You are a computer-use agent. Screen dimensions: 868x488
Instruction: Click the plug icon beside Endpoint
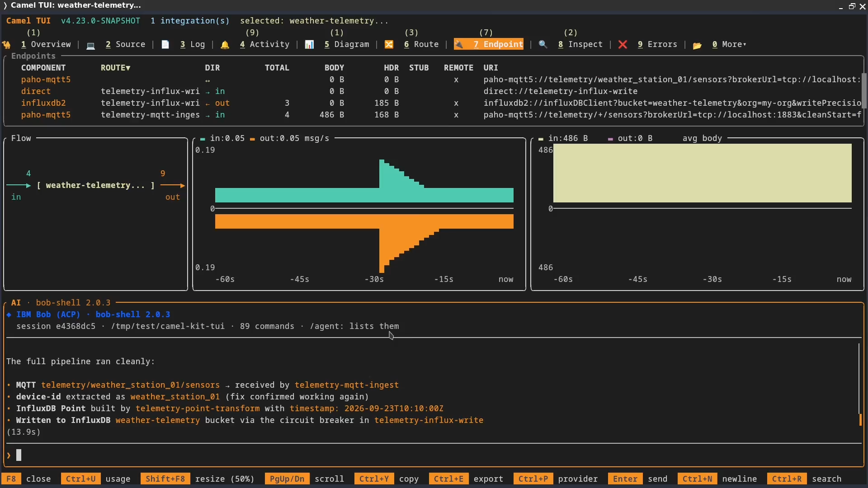pyautogui.click(x=459, y=45)
